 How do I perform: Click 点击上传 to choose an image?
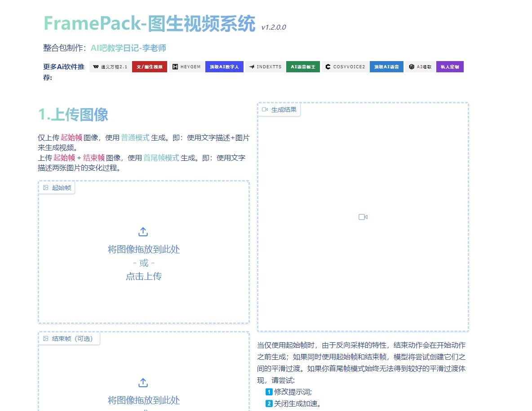(143, 276)
